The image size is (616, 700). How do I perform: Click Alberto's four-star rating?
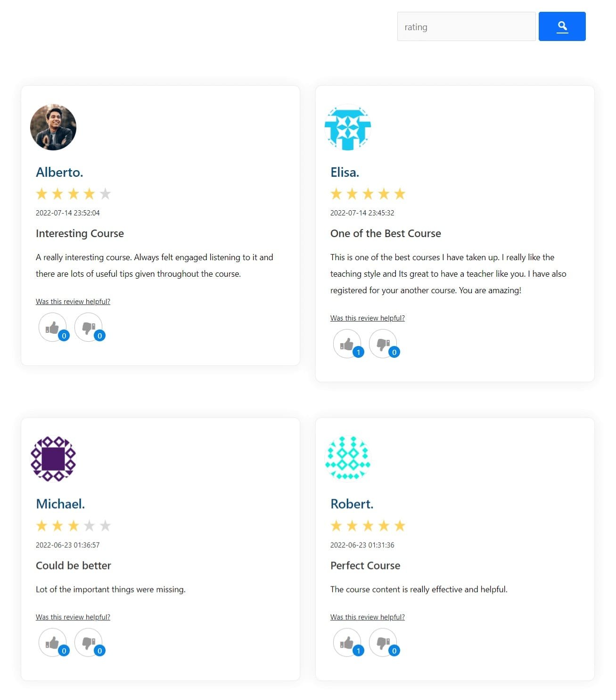[74, 194]
